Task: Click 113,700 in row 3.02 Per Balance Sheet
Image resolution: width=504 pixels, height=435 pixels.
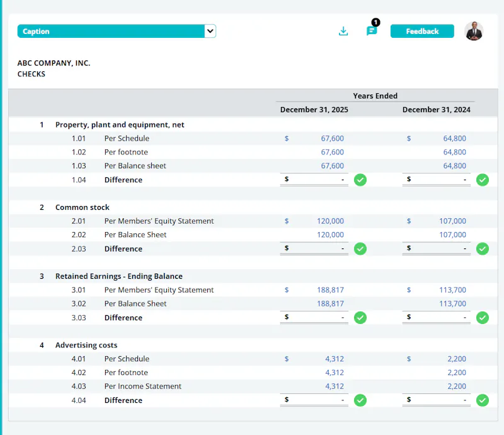Action: [452, 304]
